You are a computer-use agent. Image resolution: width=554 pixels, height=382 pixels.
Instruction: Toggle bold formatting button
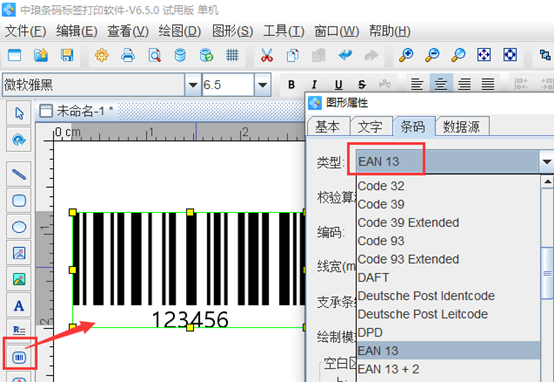291,84
